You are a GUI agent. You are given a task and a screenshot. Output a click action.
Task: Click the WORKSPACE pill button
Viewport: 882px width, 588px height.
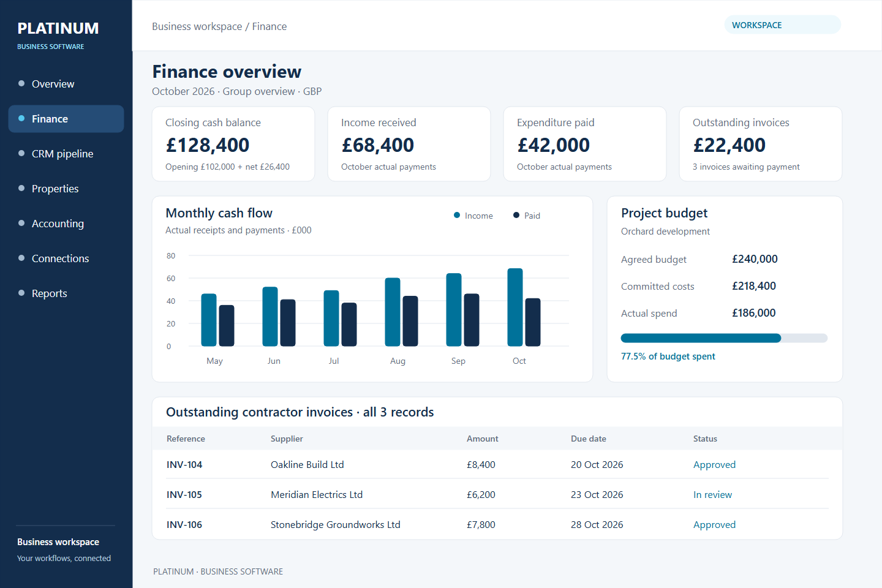(x=782, y=25)
